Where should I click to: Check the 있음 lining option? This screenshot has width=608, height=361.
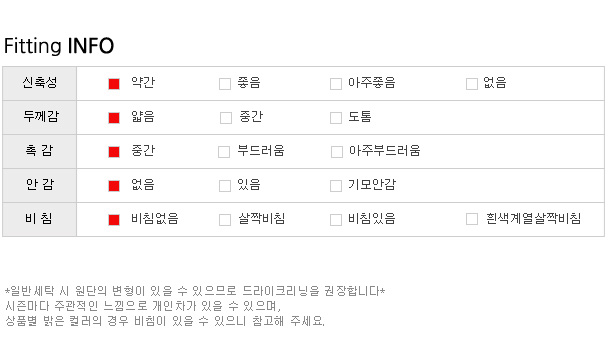225,186
